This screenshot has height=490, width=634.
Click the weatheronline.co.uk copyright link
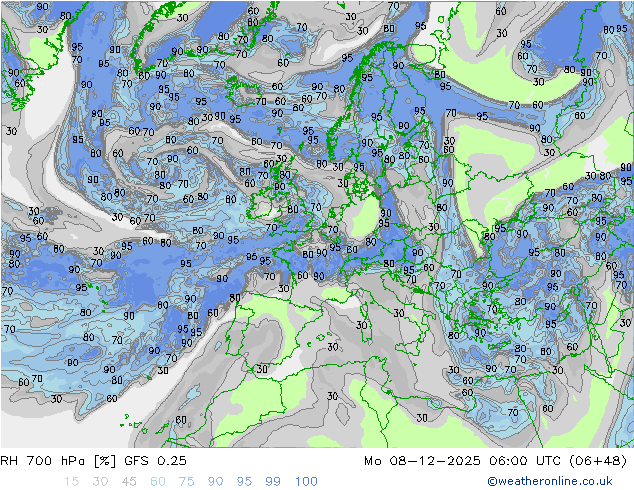click(550, 481)
